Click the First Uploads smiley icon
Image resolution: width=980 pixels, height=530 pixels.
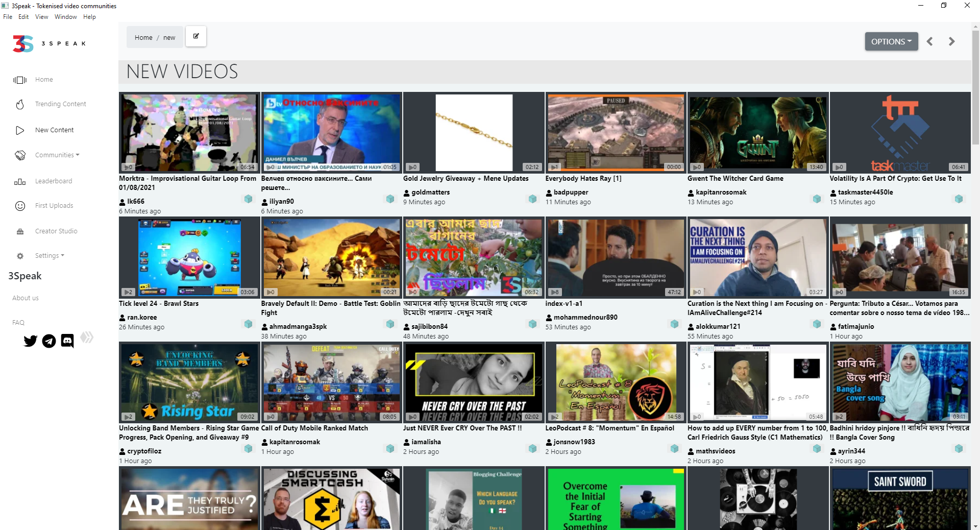tap(20, 206)
